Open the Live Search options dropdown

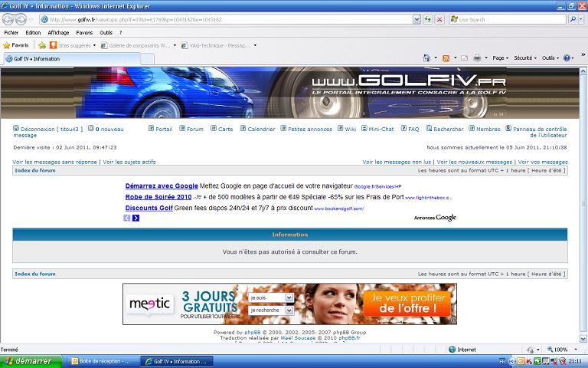tap(582, 19)
